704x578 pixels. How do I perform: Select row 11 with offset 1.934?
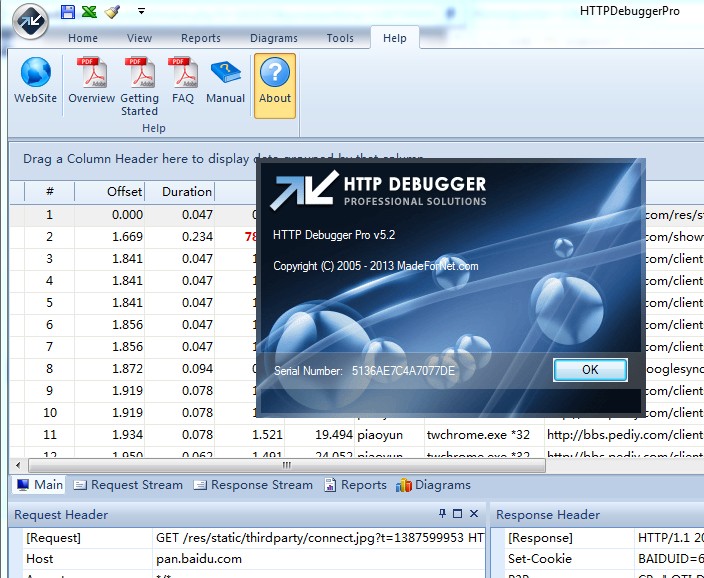coord(357,435)
